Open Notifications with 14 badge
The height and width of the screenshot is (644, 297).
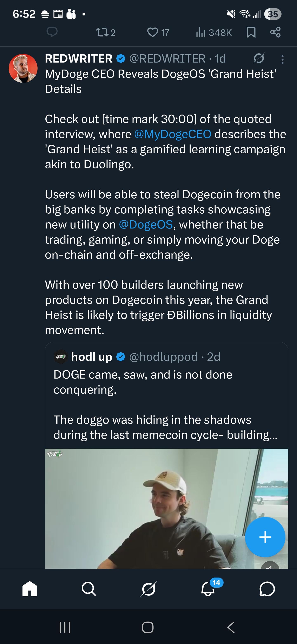[208, 589]
